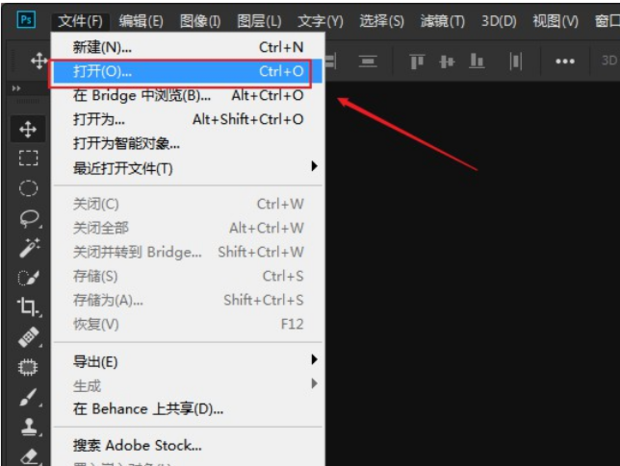Screen dimensions: 620x466
Task: Click the 关闭全部 menu entry
Action: tap(188, 228)
